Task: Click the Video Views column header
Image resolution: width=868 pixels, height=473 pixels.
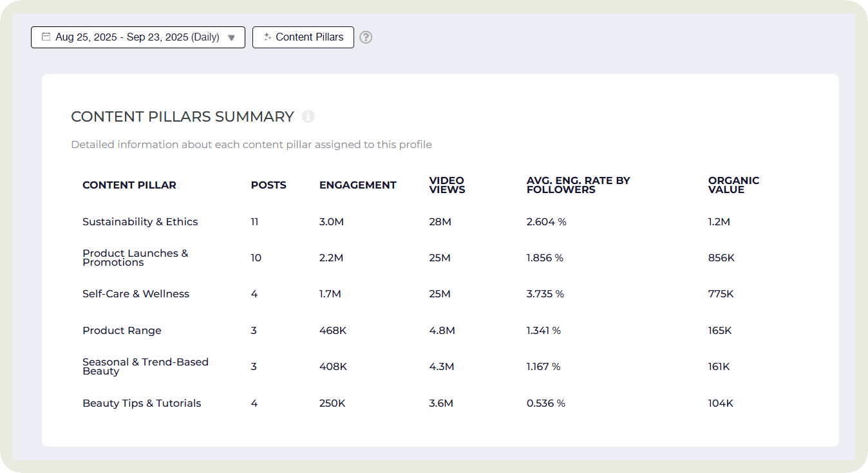Action: (x=447, y=185)
